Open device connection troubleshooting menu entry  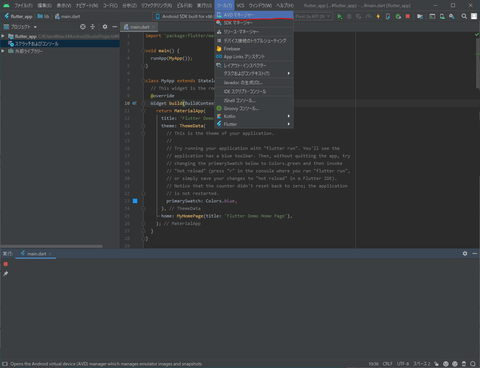254,41
